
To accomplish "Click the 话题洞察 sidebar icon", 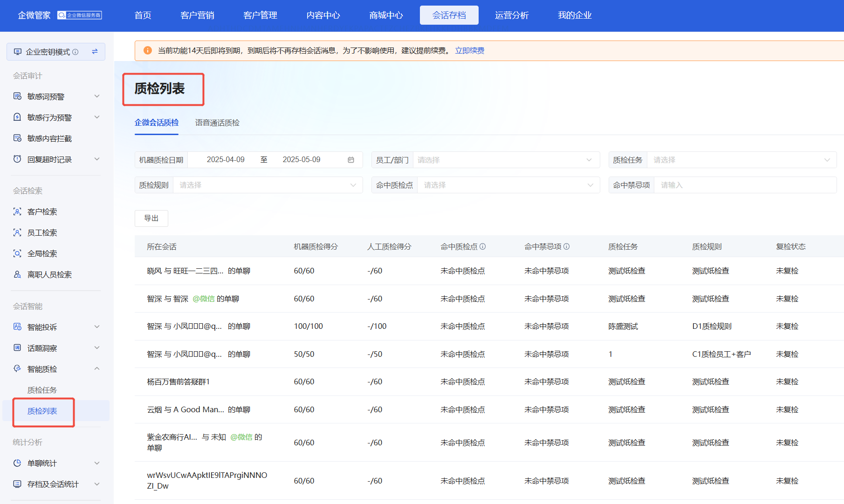I will pos(17,348).
